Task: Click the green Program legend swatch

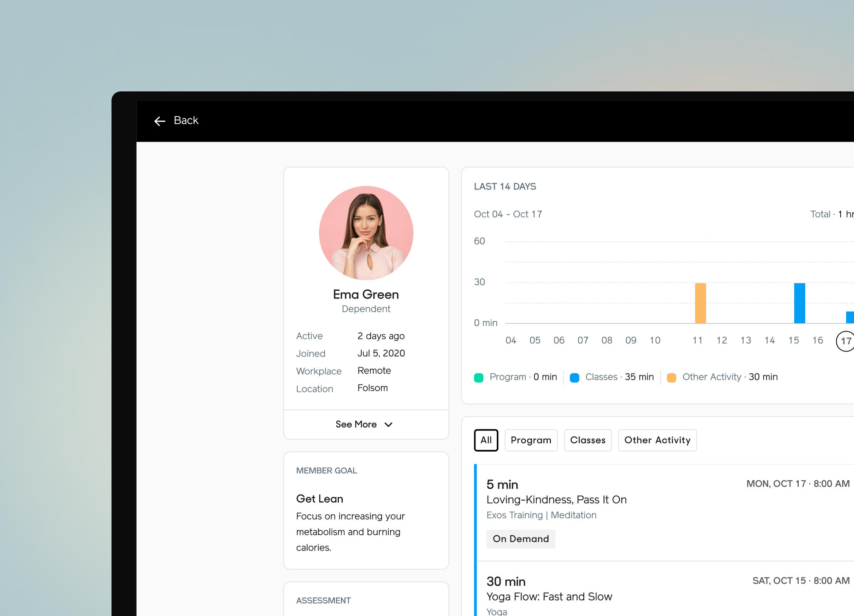Action: coord(479,377)
